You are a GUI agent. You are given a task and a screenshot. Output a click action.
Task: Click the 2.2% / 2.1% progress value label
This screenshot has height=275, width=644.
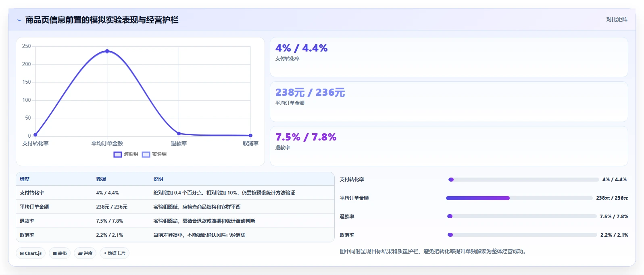(x=614, y=235)
